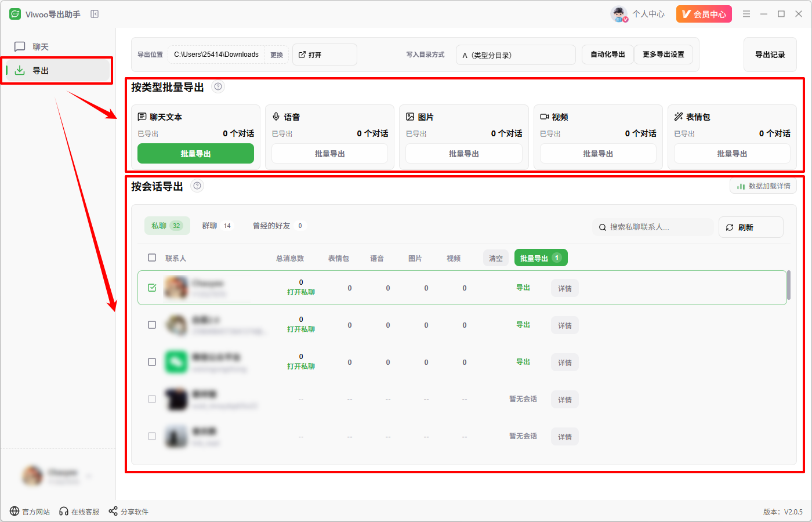Open the 写入目录方式 dropdown

click(x=516, y=55)
